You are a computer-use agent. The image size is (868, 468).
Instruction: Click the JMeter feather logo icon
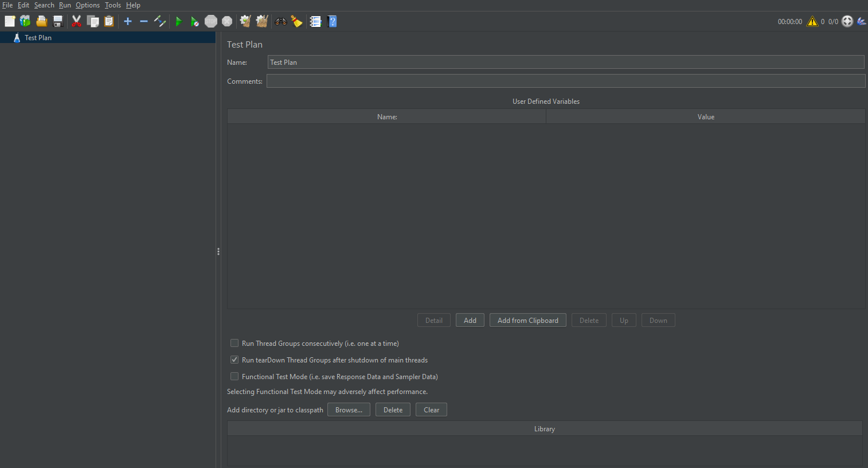click(861, 21)
